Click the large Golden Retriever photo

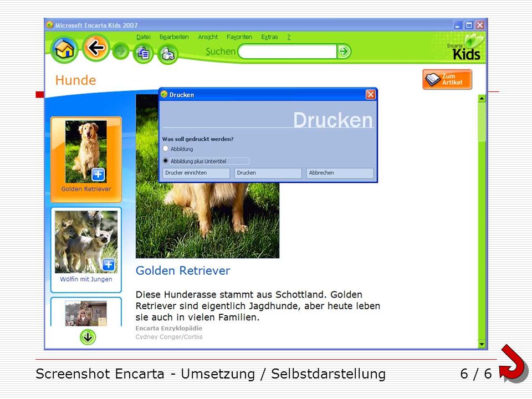point(207,221)
